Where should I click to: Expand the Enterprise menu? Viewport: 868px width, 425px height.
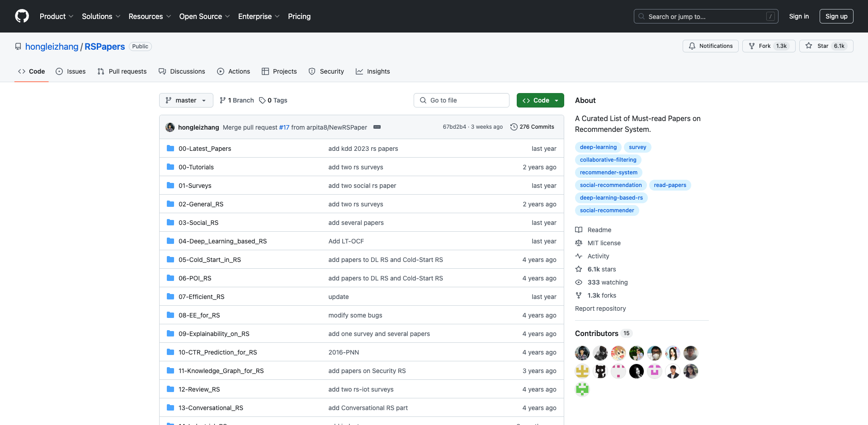click(259, 16)
